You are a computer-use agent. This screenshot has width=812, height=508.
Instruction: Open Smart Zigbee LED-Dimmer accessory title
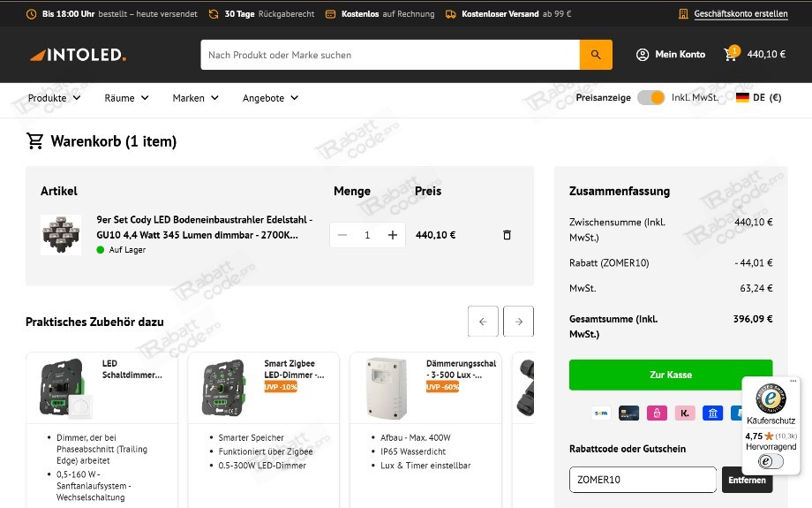(294, 369)
